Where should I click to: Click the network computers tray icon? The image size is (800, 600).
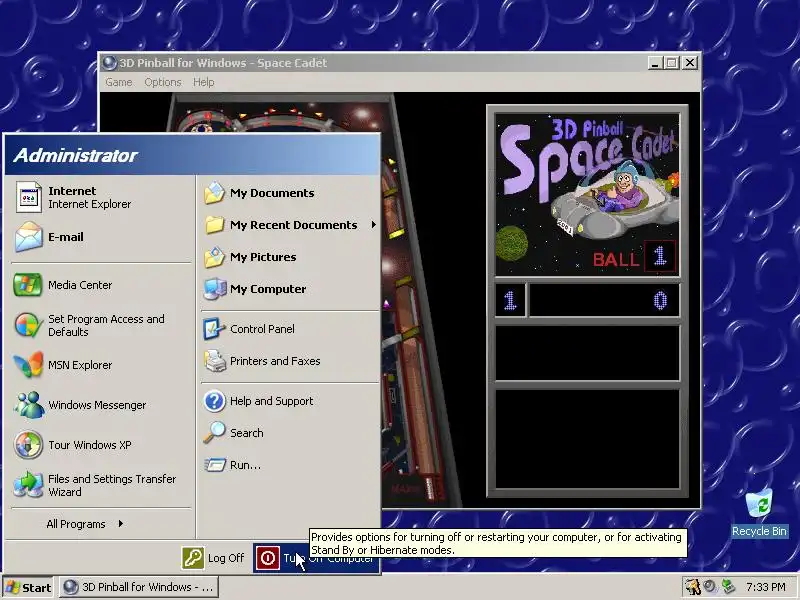(728, 587)
